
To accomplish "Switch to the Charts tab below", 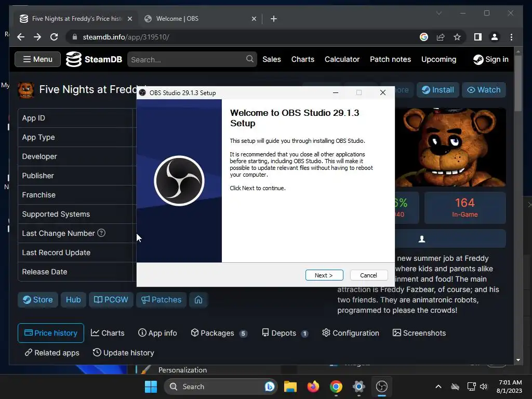I will [x=108, y=333].
